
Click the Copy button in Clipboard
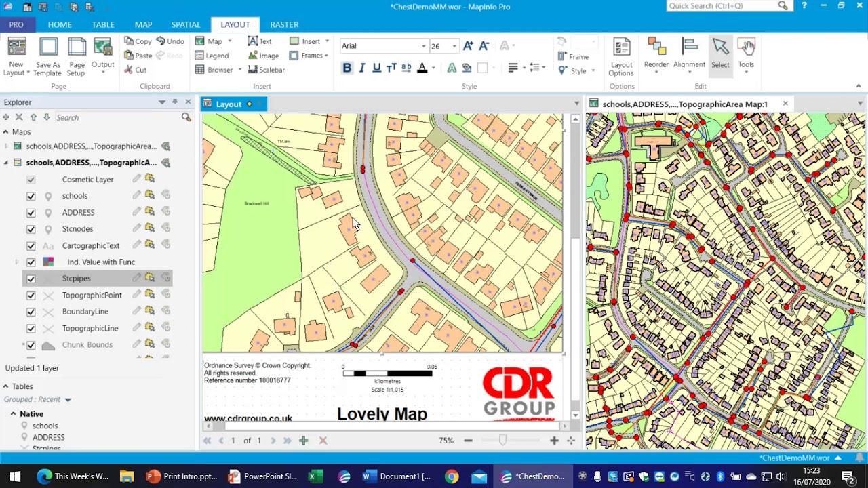(x=137, y=41)
